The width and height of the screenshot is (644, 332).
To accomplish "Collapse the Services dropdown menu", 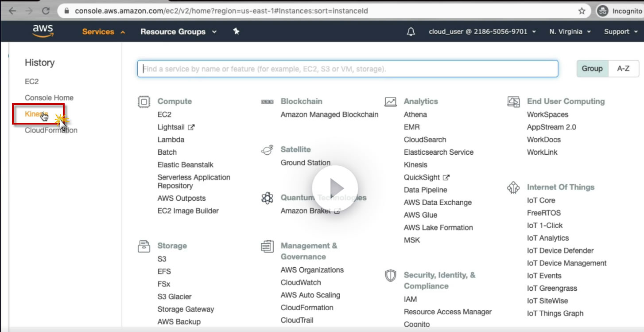I will [x=104, y=32].
